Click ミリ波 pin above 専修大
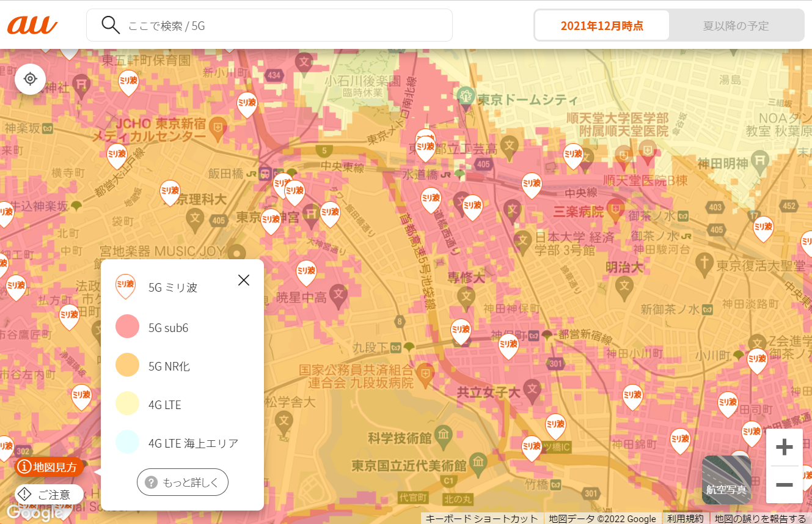The height and width of the screenshot is (524, 812). point(472,207)
